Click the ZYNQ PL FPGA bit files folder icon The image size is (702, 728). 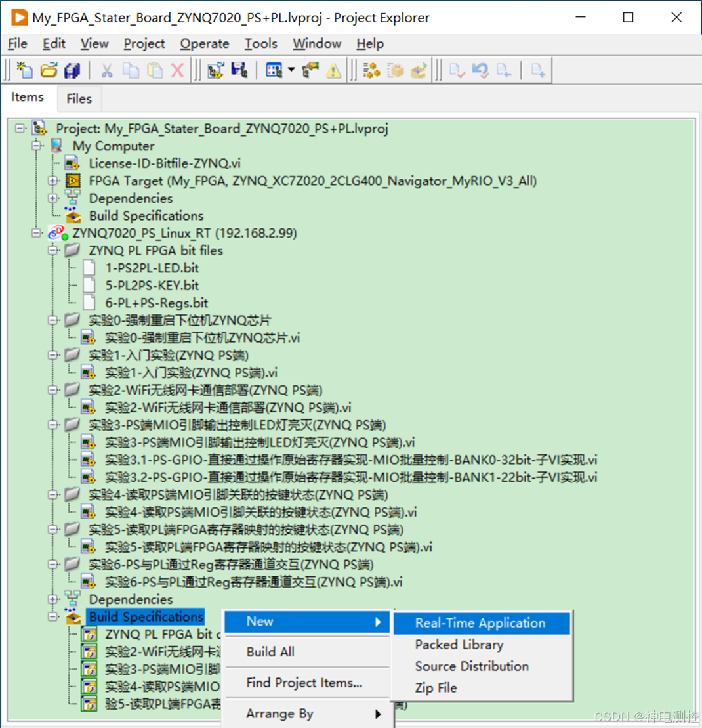(72, 250)
